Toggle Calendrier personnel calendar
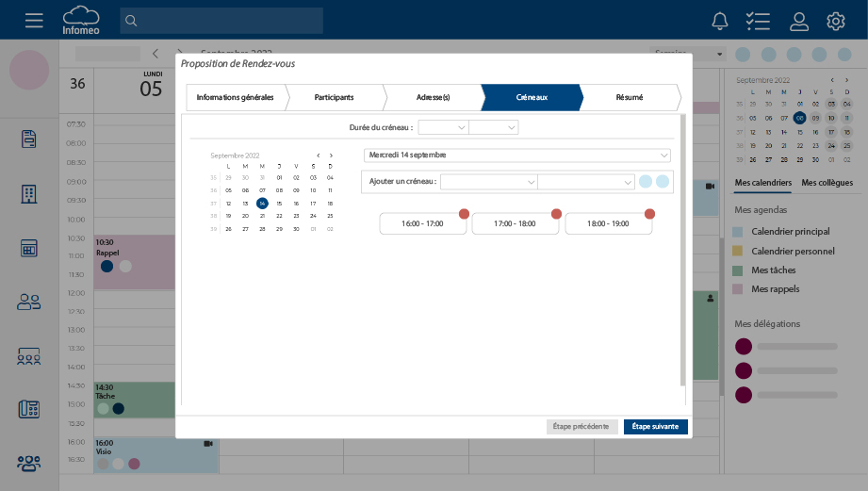The height and width of the screenshot is (491, 868). pos(737,251)
